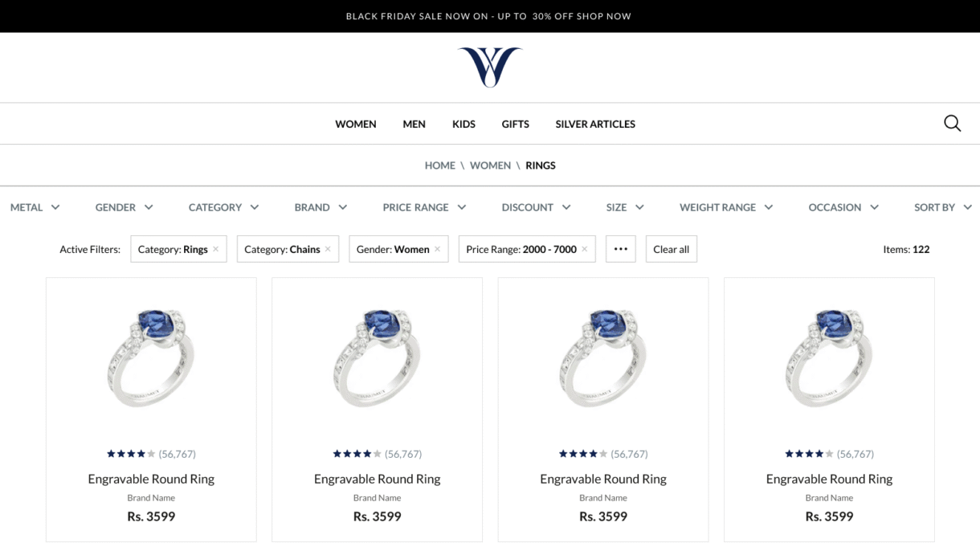Expand the Occasion filter dropdown

click(x=843, y=207)
